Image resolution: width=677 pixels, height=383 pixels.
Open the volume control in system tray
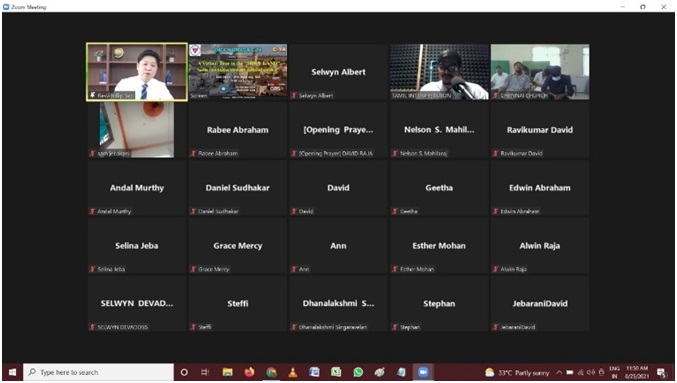coord(591,372)
